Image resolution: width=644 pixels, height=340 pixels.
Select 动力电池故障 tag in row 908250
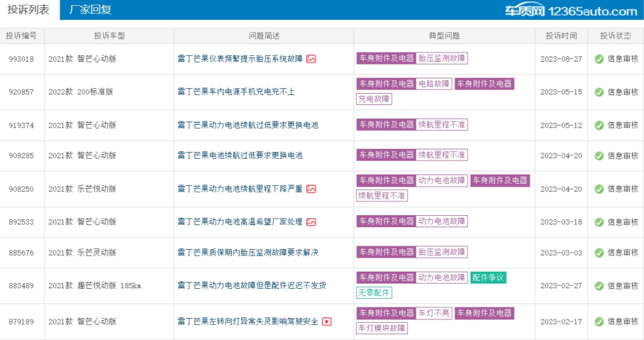[x=442, y=180]
